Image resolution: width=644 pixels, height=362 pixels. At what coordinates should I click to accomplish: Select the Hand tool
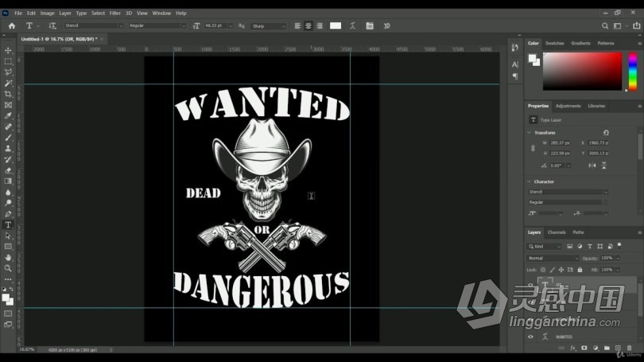(x=8, y=257)
